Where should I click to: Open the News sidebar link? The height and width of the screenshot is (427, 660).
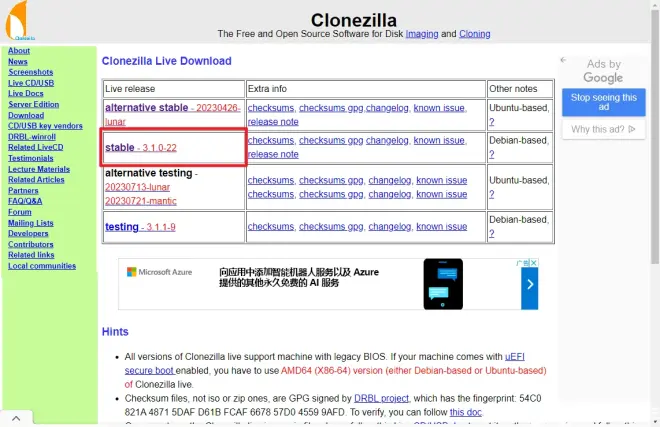tap(18, 61)
